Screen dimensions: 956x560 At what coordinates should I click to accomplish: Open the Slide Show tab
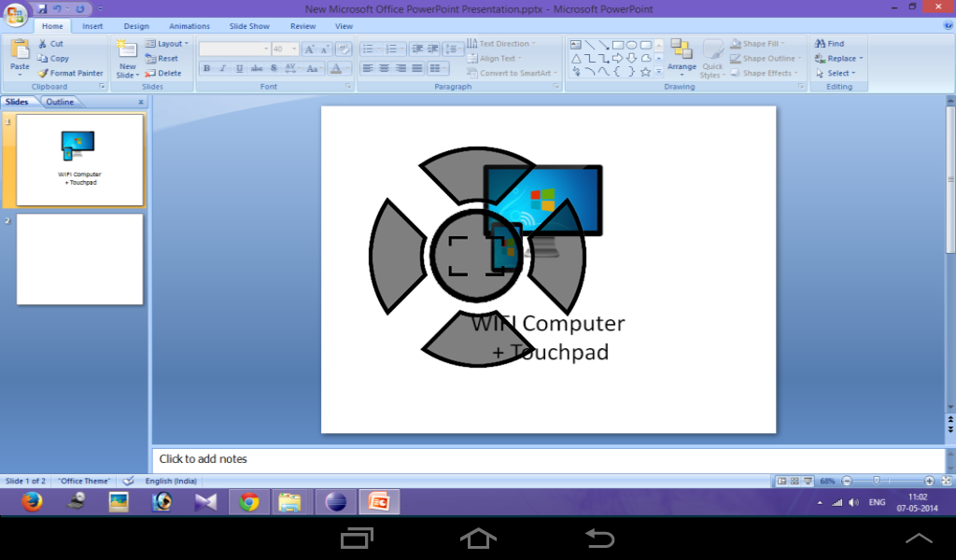(x=249, y=26)
